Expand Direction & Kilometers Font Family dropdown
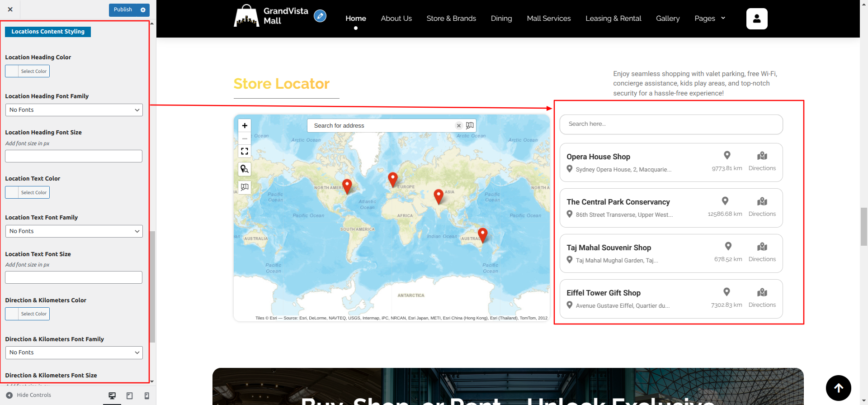Viewport: 868px width, 405px height. pos(74,353)
